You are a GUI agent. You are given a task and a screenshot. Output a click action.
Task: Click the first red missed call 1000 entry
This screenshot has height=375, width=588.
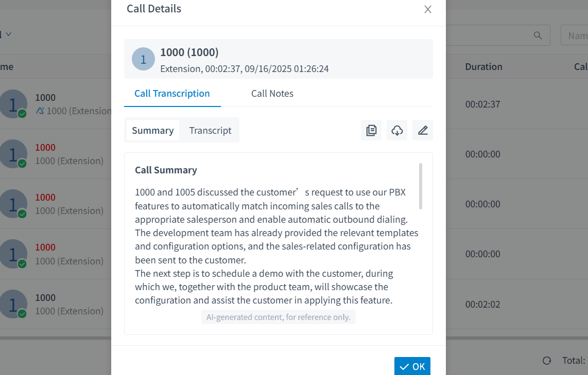pyautogui.click(x=45, y=148)
